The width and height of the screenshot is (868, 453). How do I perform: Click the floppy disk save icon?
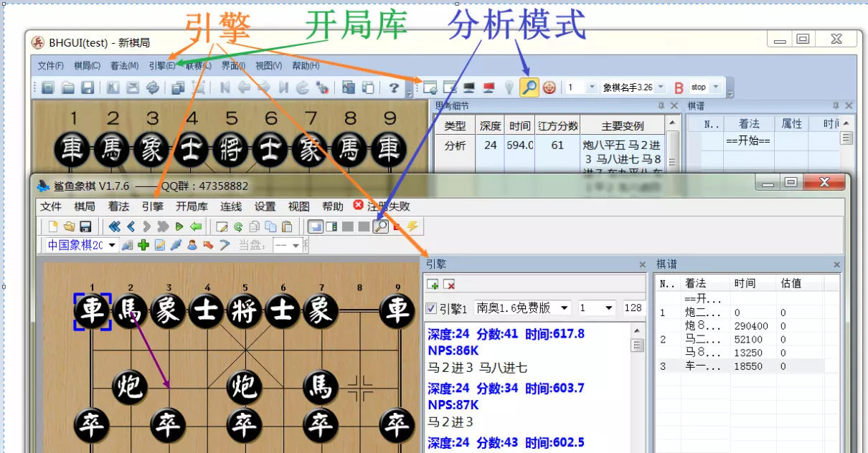(85, 226)
